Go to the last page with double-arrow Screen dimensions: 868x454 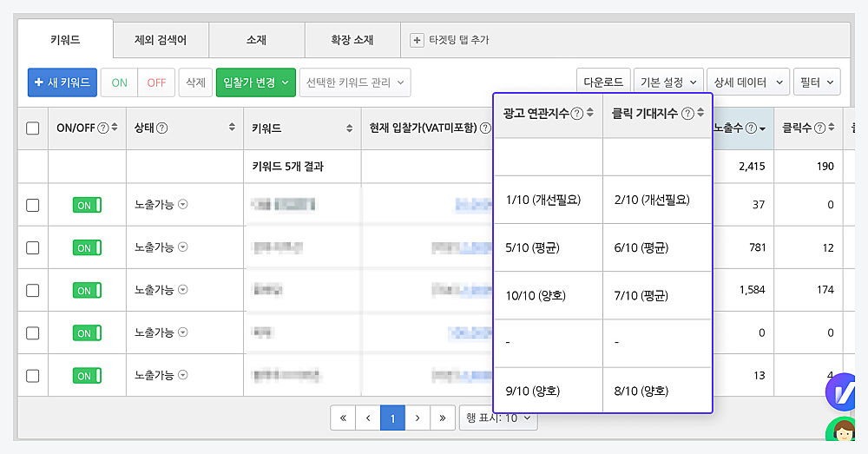coord(443,418)
